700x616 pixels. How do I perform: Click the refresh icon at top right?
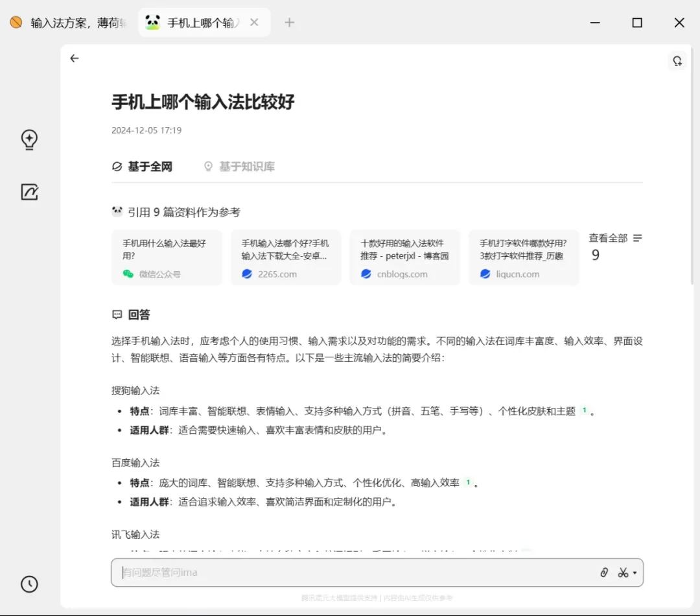[x=677, y=60]
